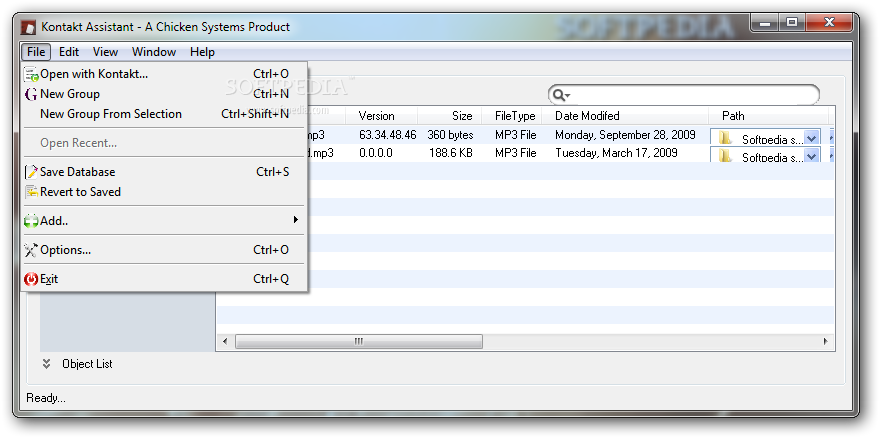The width and height of the screenshot is (880, 438).
Task: Click the Kontakt Assistant title bar icon
Action: click(29, 27)
